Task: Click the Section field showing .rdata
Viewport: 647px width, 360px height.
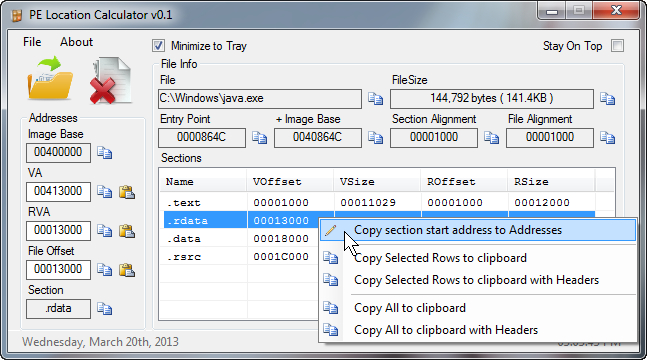Action: [x=58, y=308]
